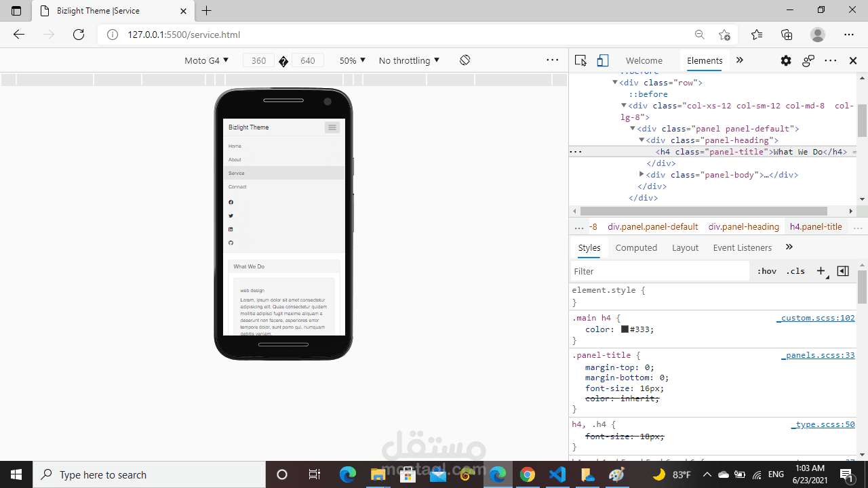Open Edge Settings and more menu
Screen dimensions: 868x488
point(849,35)
